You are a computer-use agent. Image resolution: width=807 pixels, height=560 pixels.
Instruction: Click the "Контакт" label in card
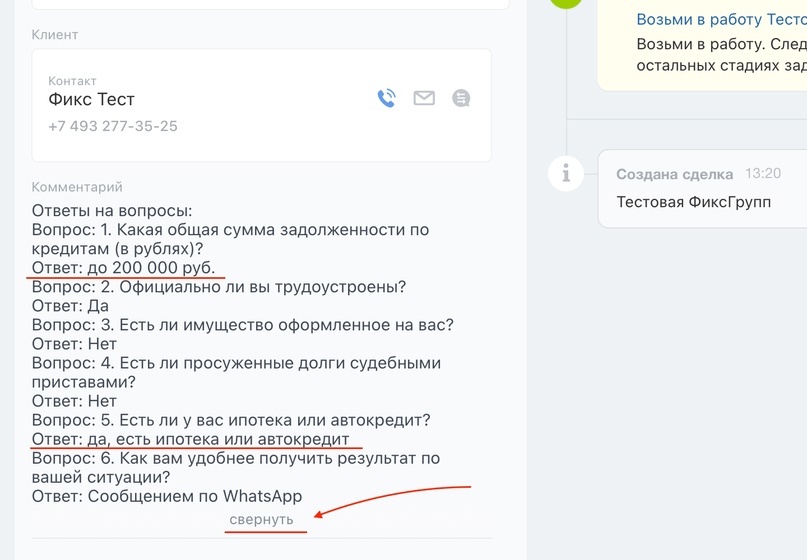pos(72,81)
